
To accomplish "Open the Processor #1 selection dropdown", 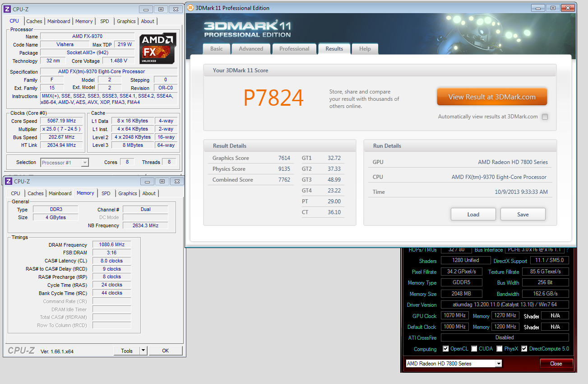I will pyautogui.click(x=65, y=163).
